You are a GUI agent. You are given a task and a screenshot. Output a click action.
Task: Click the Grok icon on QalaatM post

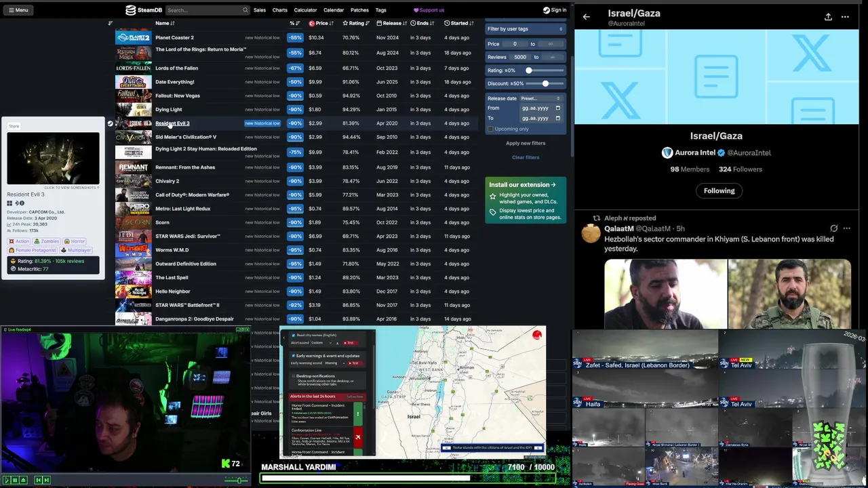point(833,228)
